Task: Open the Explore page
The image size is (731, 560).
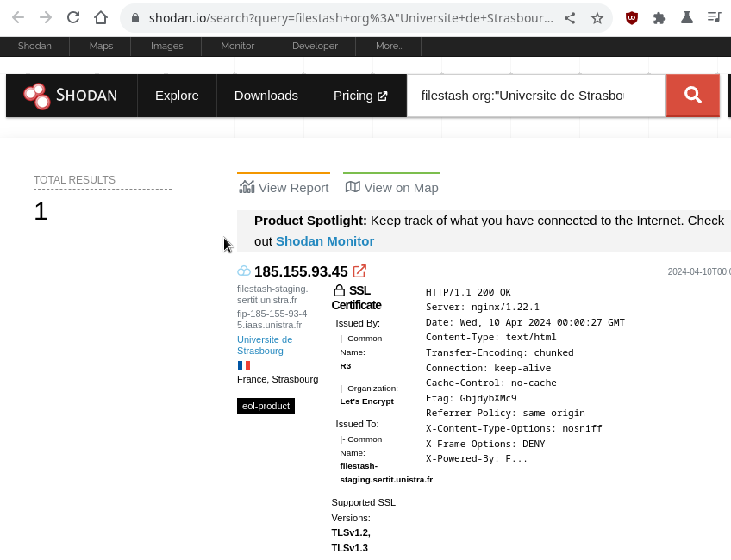Action: coord(177,96)
